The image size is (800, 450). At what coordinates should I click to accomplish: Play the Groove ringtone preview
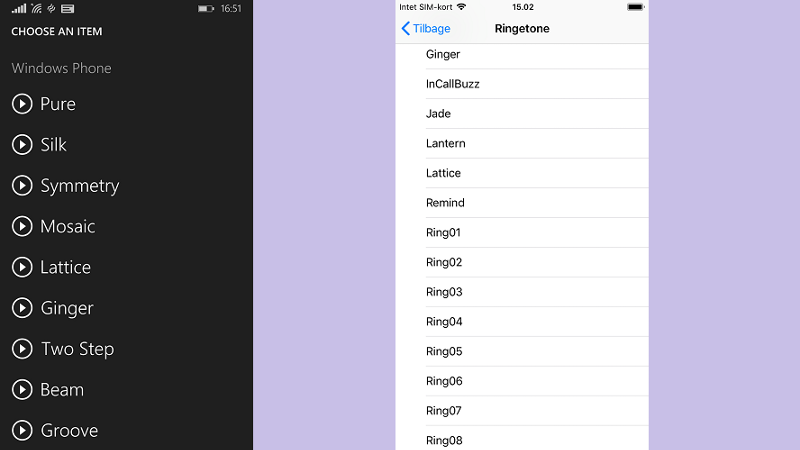(x=22, y=431)
